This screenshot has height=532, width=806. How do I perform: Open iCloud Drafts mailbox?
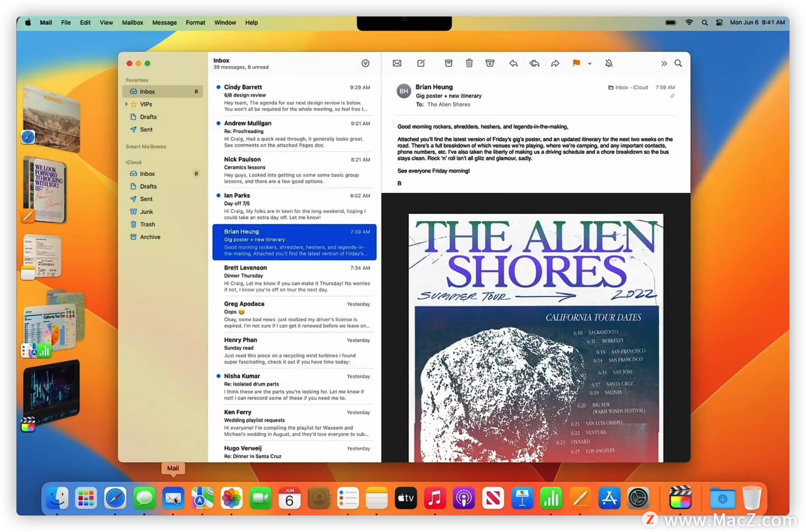[x=163, y=186]
